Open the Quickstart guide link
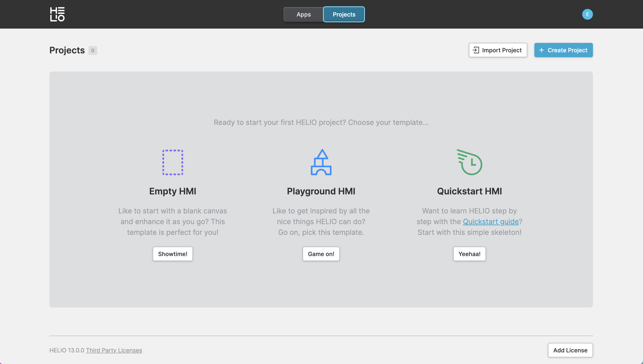 [491, 221]
